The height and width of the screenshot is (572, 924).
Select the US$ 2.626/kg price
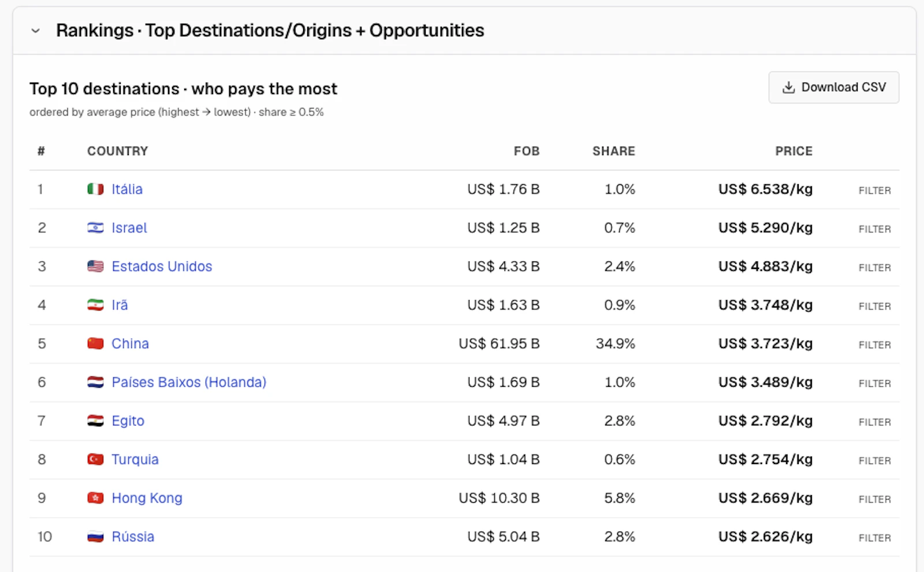[x=766, y=537]
